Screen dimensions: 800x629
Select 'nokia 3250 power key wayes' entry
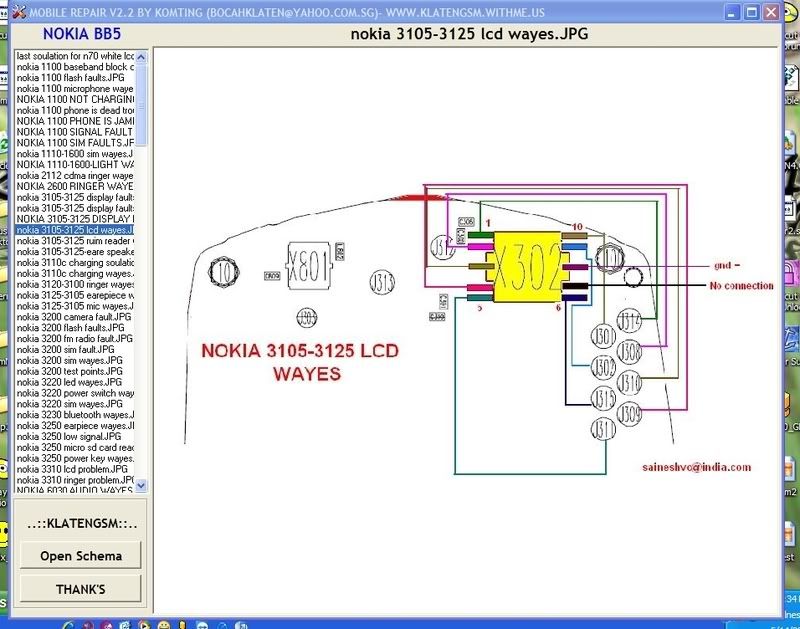tap(75, 458)
